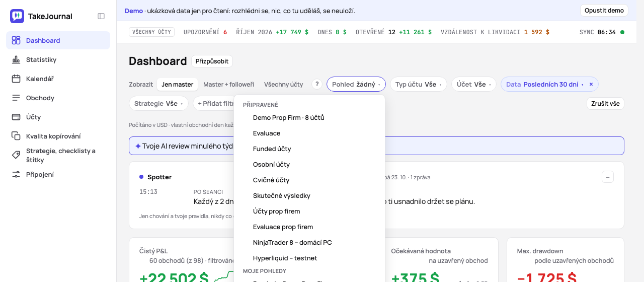
Task: Click the Zrušit vše button
Action: 605,103
